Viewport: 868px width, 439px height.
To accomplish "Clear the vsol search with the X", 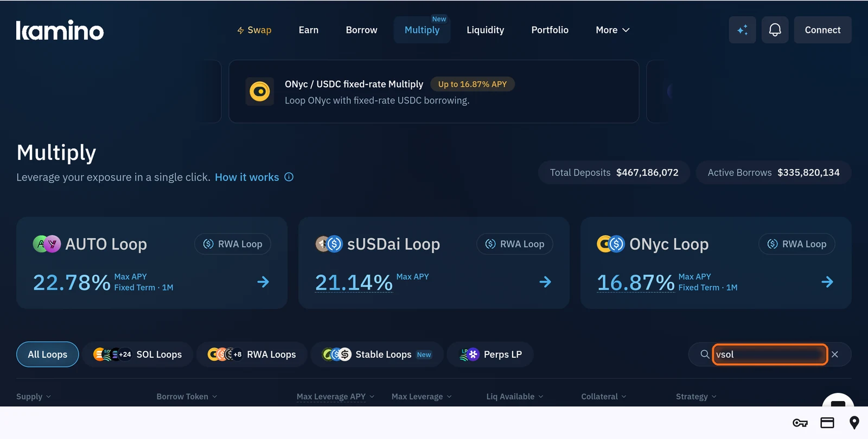I will tap(835, 354).
